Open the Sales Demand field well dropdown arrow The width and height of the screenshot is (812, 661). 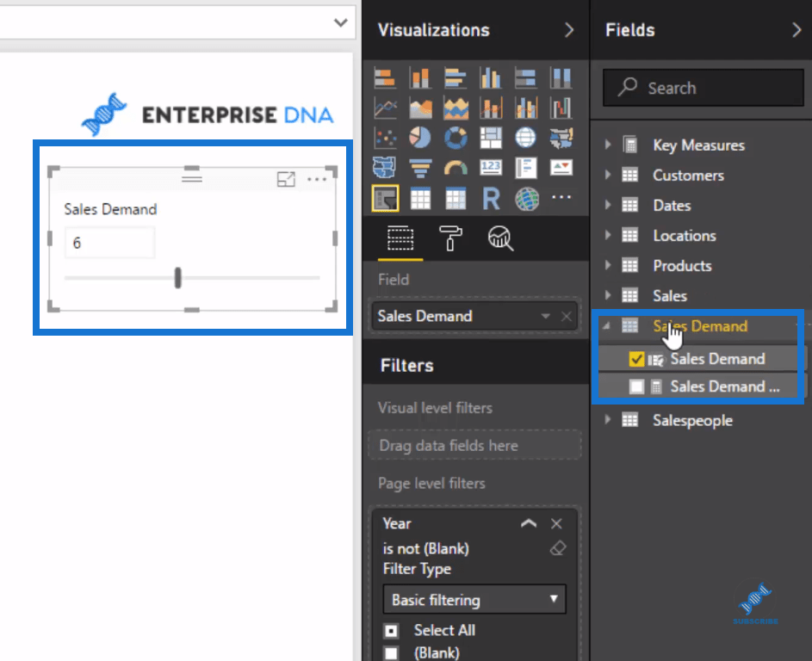(545, 316)
